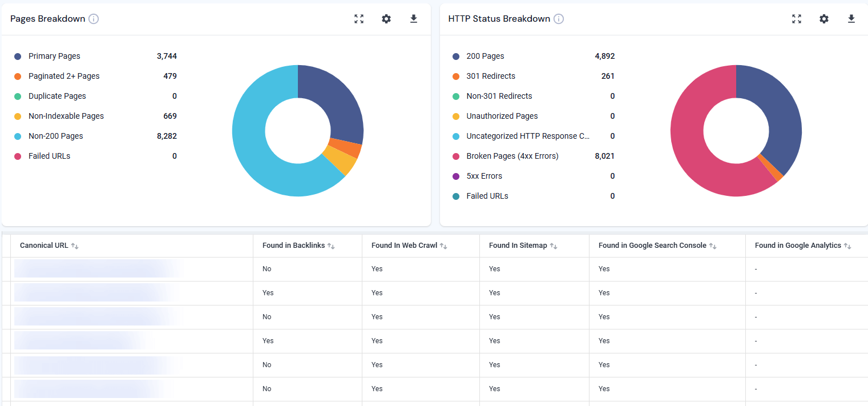Toggle the 200 Pages legend entry

486,56
